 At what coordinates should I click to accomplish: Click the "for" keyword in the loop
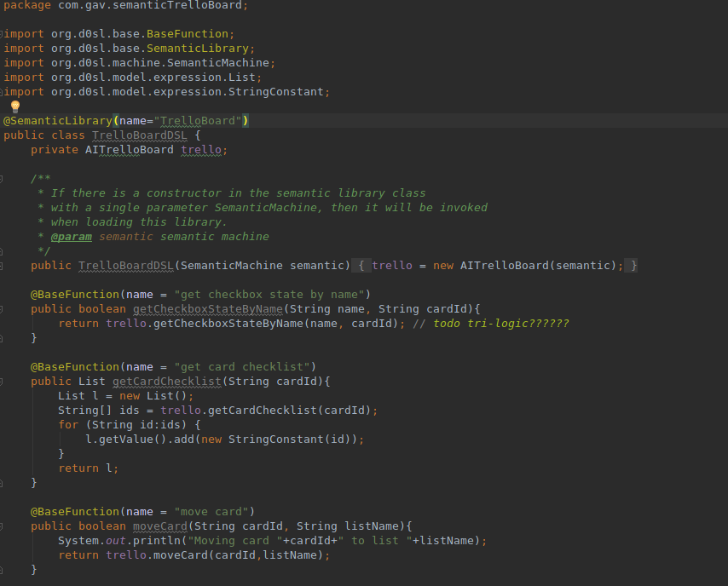(x=68, y=425)
